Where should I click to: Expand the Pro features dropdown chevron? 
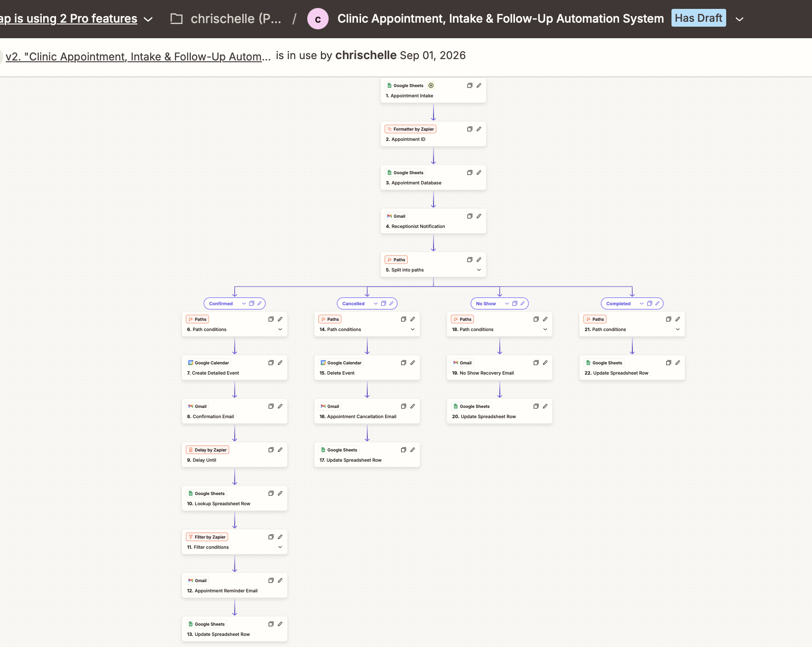[x=149, y=19]
